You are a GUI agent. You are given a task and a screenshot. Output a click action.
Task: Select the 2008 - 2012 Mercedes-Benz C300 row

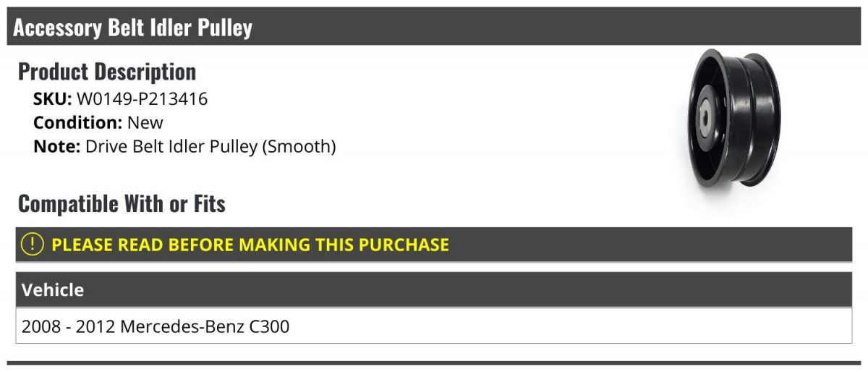(x=434, y=326)
